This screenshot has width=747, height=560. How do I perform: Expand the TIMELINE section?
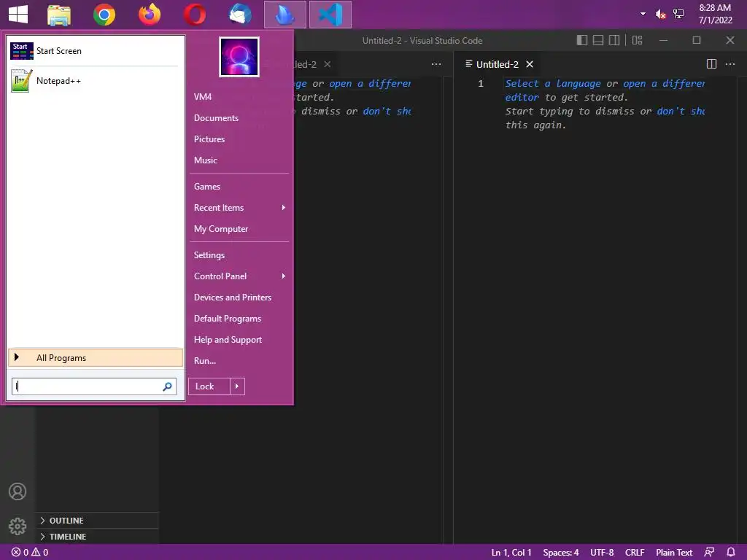pos(97,537)
